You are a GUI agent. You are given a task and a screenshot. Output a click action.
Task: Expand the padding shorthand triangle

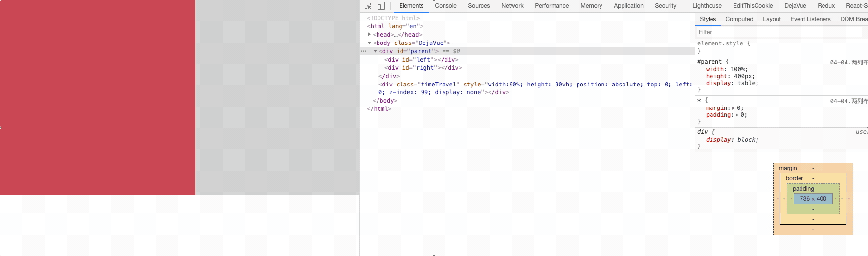737,115
